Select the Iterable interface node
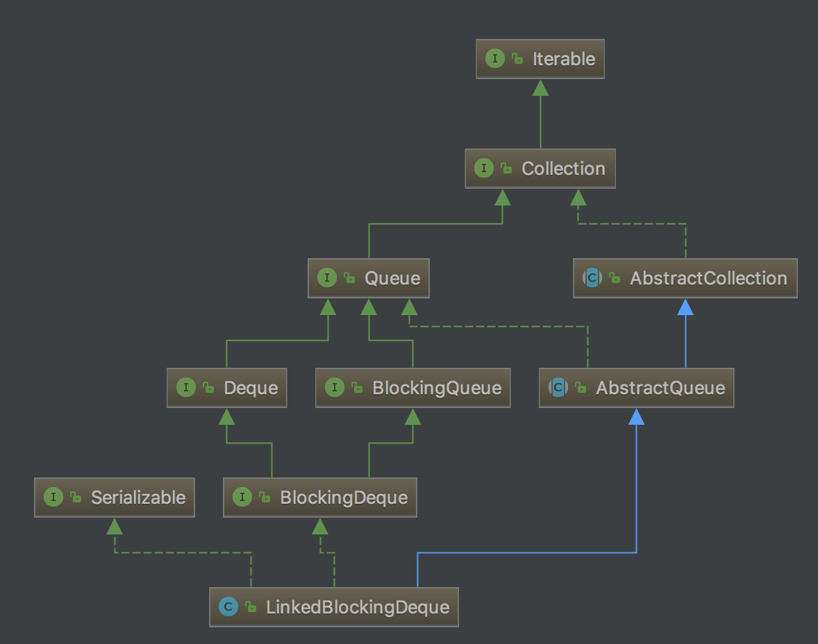This screenshot has width=818, height=644. (563, 59)
